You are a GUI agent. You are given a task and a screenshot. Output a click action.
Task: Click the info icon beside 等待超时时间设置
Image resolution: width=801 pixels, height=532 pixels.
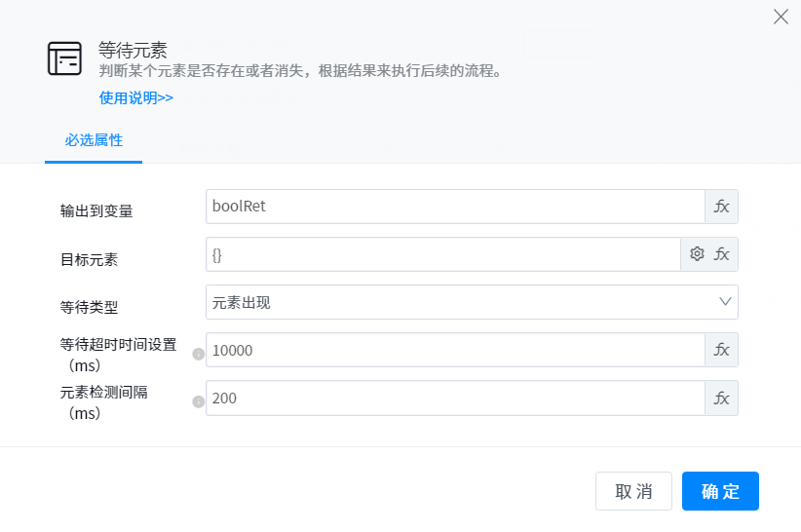tap(199, 354)
